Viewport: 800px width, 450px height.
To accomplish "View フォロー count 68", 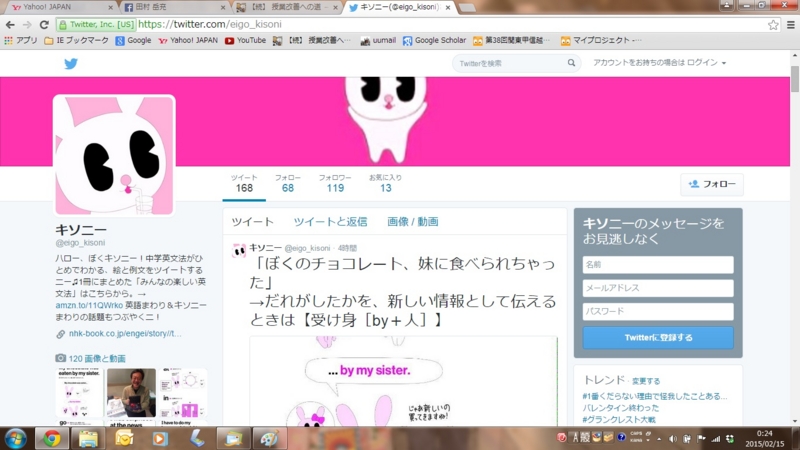I will coord(288,183).
